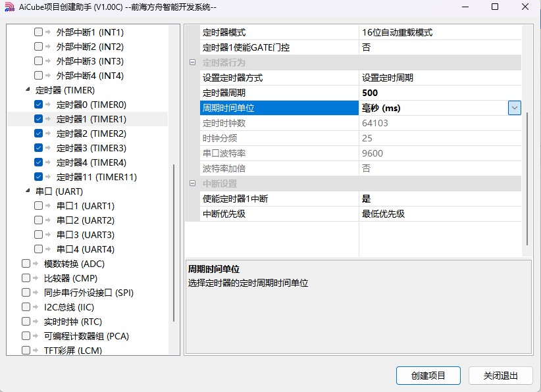This screenshot has height=392, width=541.
Task: Click the arrow icon beside 定时器0 (TIMER0)
Action: pyautogui.click(x=48, y=104)
